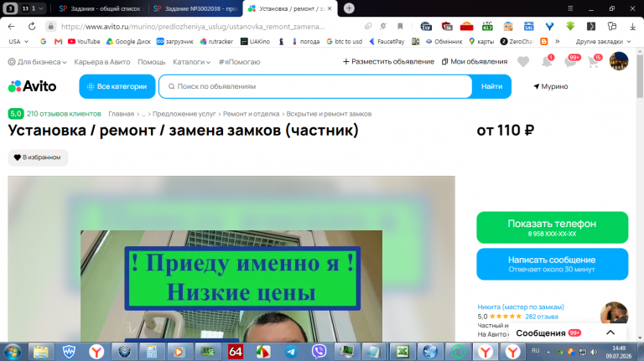Open the Avito shopping cart
Screen dimensions: 644x361
pyautogui.click(x=594, y=61)
